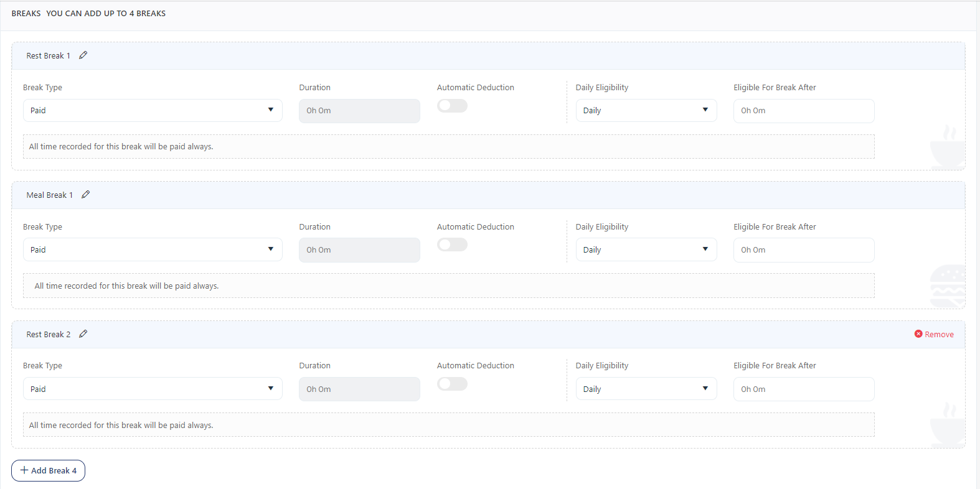980x489 pixels.
Task: Click the plus icon on Add Break 4
Action: point(24,470)
